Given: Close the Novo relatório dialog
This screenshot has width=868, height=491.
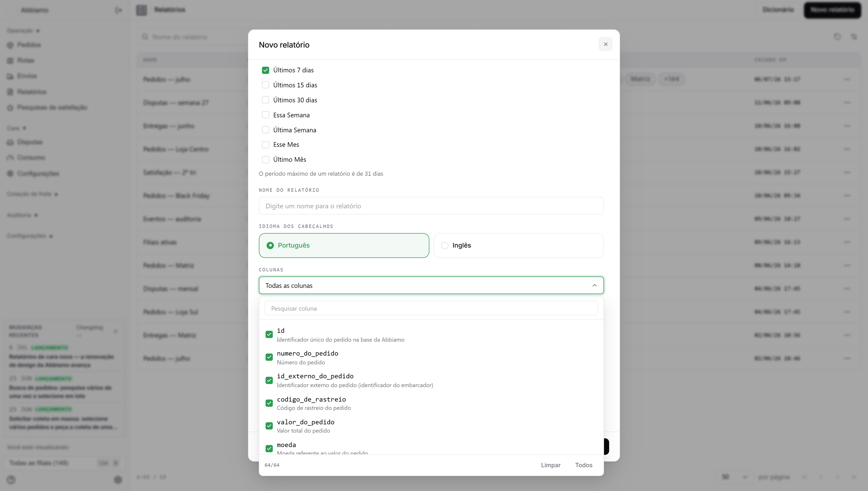Looking at the screenshot, I should 606,44.
